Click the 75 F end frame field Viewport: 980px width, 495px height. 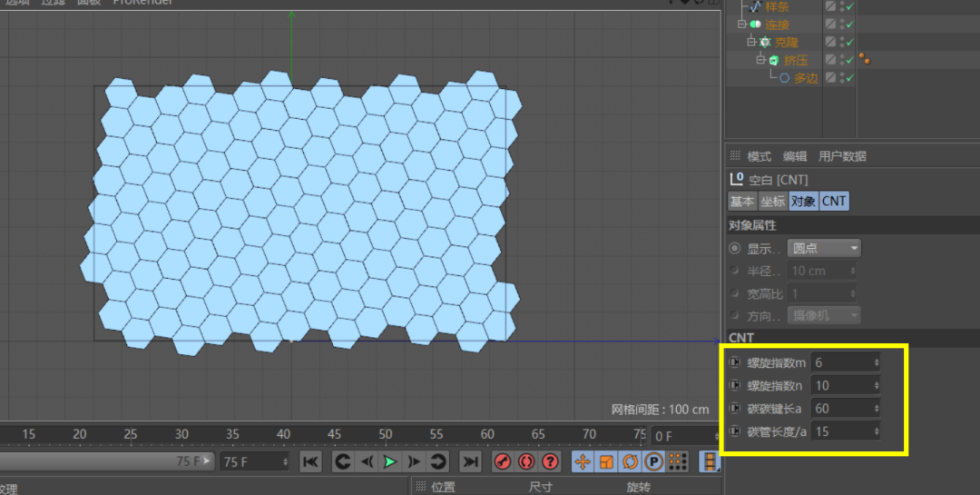(x=254, y=461)
